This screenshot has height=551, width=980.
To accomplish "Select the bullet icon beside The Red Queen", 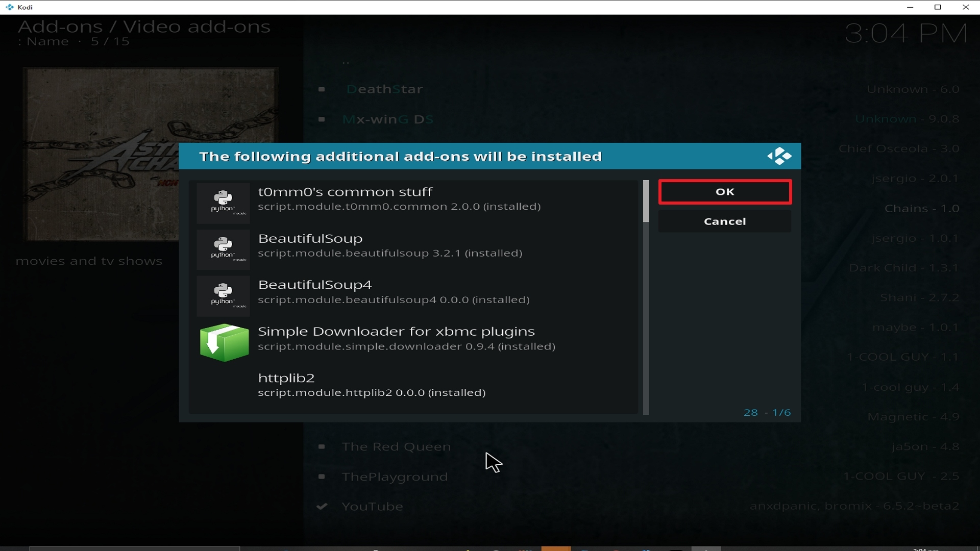I will click(x=322, y=447).
